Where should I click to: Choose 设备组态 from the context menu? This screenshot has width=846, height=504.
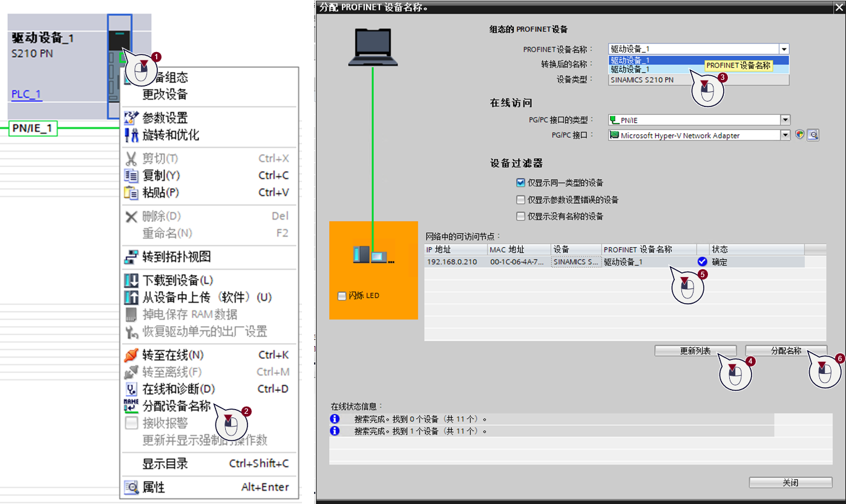(x=209, y=77)
